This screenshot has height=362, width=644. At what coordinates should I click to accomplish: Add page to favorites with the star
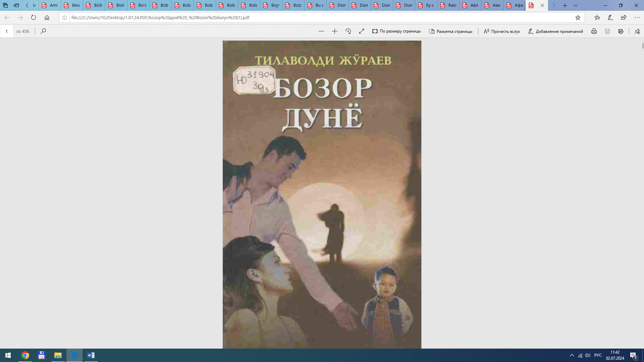coord(578,17)
